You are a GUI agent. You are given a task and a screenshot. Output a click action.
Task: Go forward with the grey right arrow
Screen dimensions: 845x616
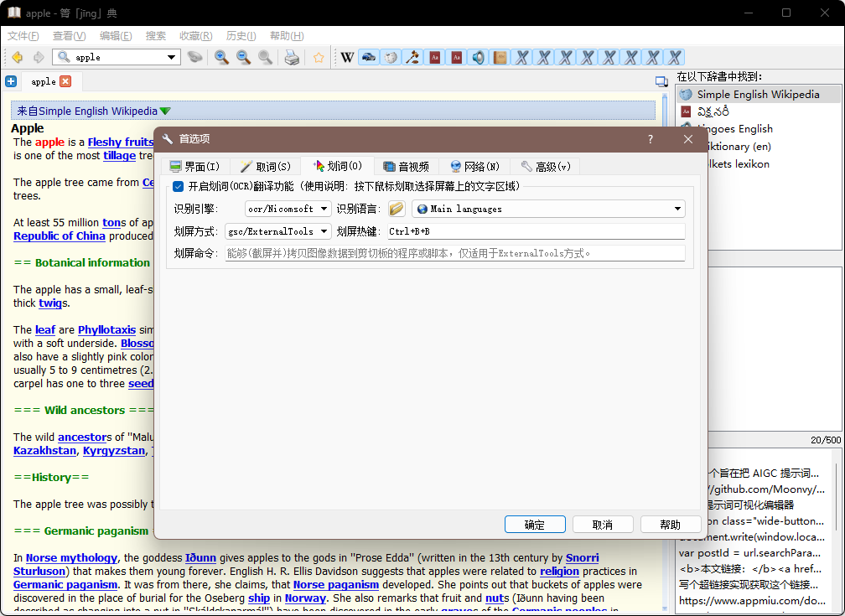coord(39,57)
